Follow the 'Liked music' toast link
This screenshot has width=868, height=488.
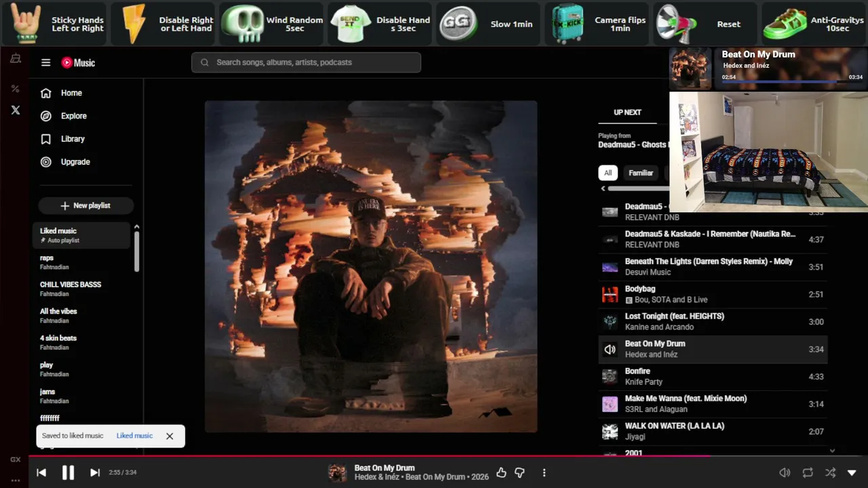pos(134,436)
